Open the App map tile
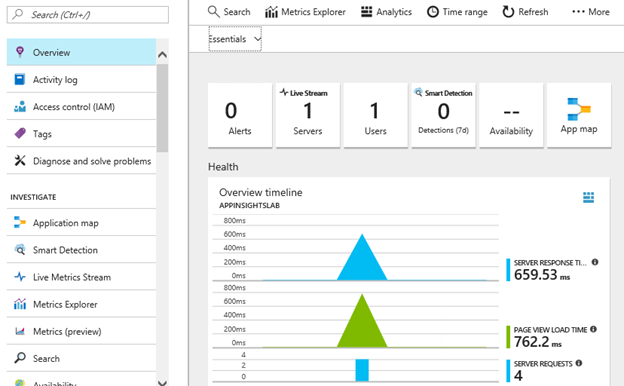This screenshot has height=386, width=624. click(x=579, y=115)
